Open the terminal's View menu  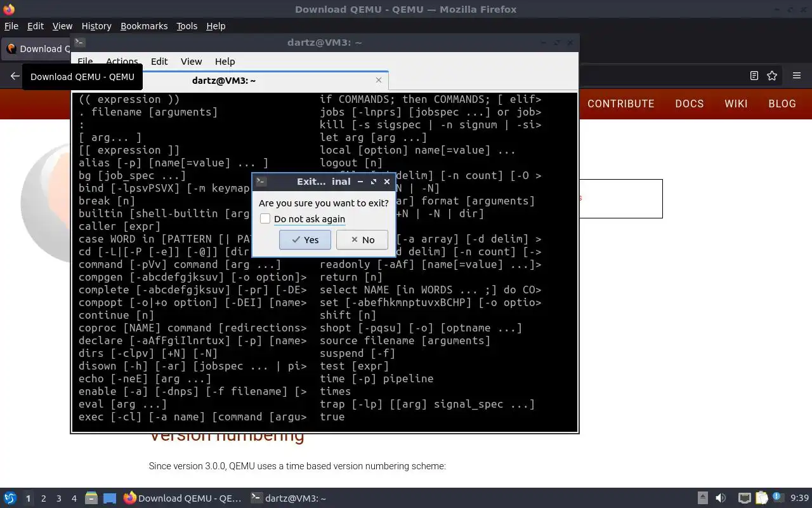(x=191, y=62)
